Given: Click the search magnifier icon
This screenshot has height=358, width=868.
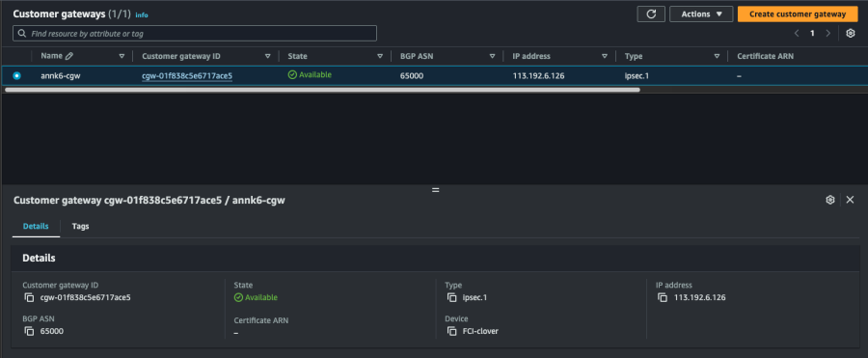Looking at the screenshot, I should (x=22, y=33).
